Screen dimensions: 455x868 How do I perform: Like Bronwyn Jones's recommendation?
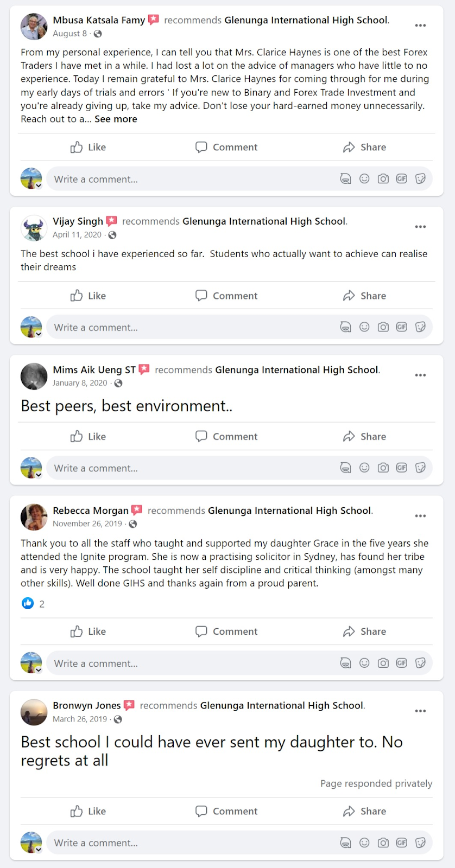pyautogui.click(x=88, y=811)
